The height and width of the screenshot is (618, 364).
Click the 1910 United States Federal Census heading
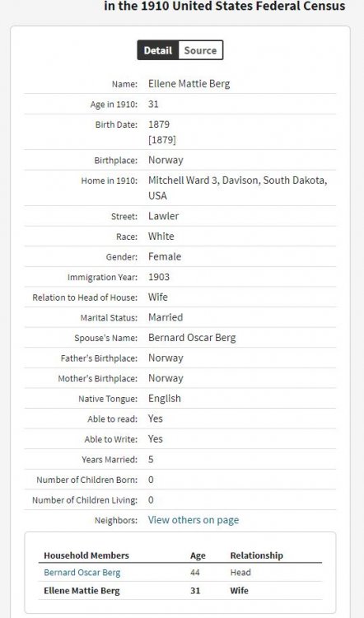click(x=225, y=6)
